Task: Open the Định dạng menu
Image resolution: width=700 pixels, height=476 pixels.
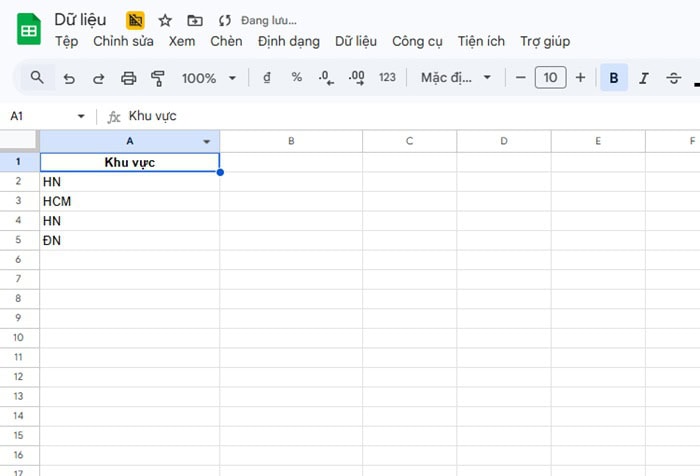Action: tap(288, 41)
